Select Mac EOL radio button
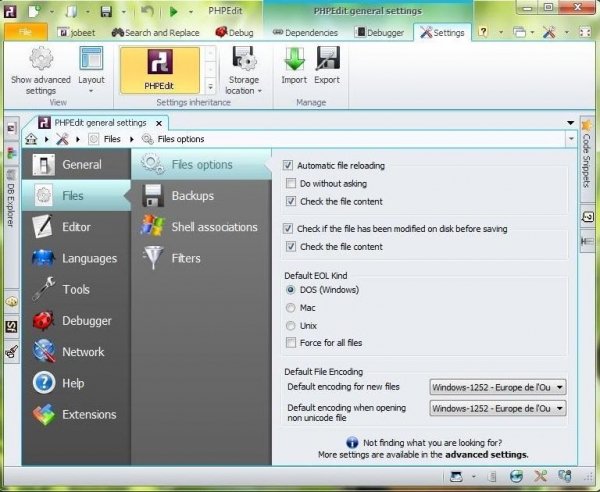Screen dimensions: 600x492 (x=290, y=308)
